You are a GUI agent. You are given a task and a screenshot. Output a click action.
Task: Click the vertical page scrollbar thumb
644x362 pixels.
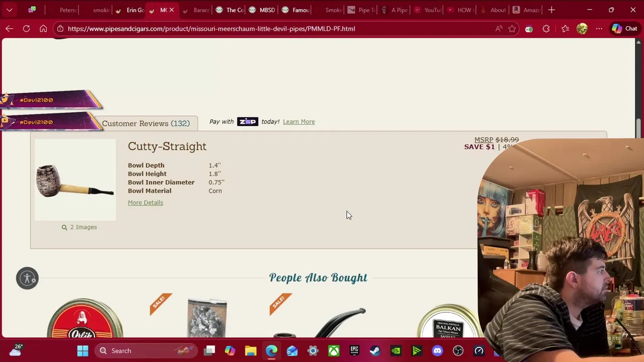pos(639,128)
